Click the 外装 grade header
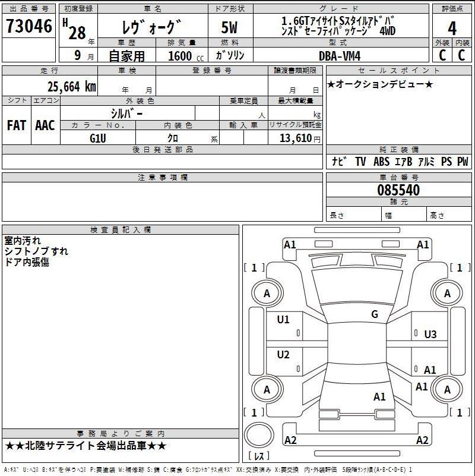475x476 pixels. tap(442, 43)
